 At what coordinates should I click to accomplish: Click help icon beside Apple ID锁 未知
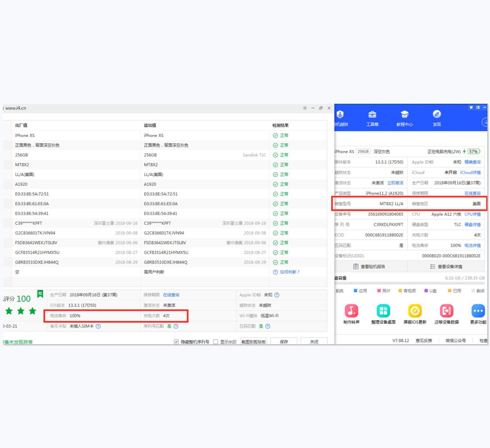click(277, 295)
